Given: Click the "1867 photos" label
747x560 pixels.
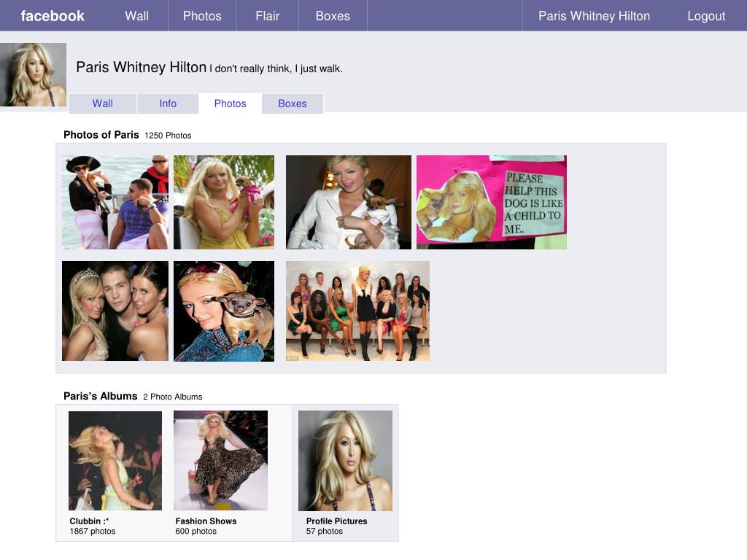Looking at the screenshot, I should coord(93,532).
